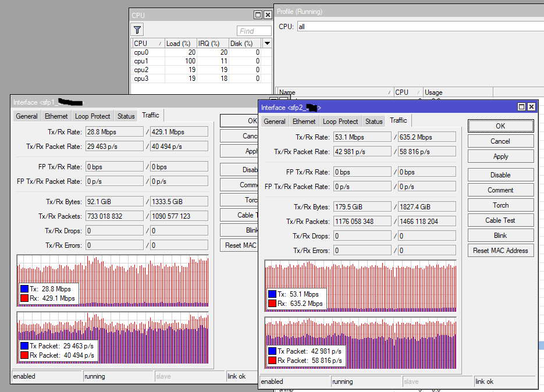544x392 pixels.
Task: Sort CPU table by Load (%) column
Action: tap(179, 44)
